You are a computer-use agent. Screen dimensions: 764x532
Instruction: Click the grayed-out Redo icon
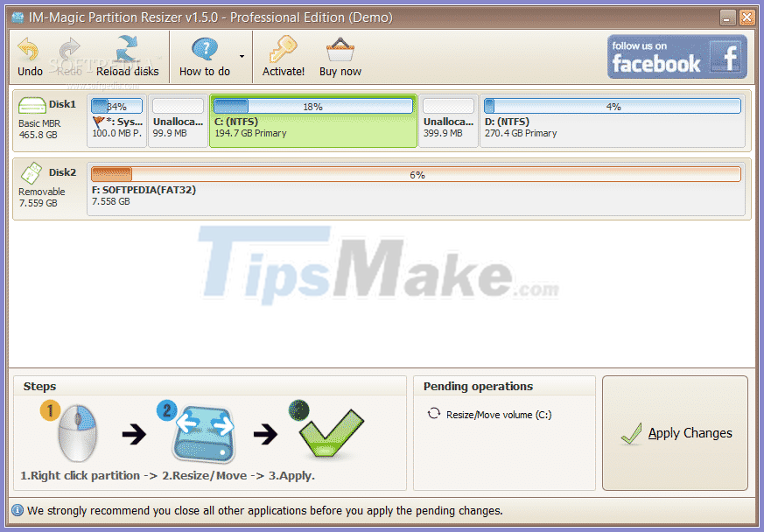point(68,50)
